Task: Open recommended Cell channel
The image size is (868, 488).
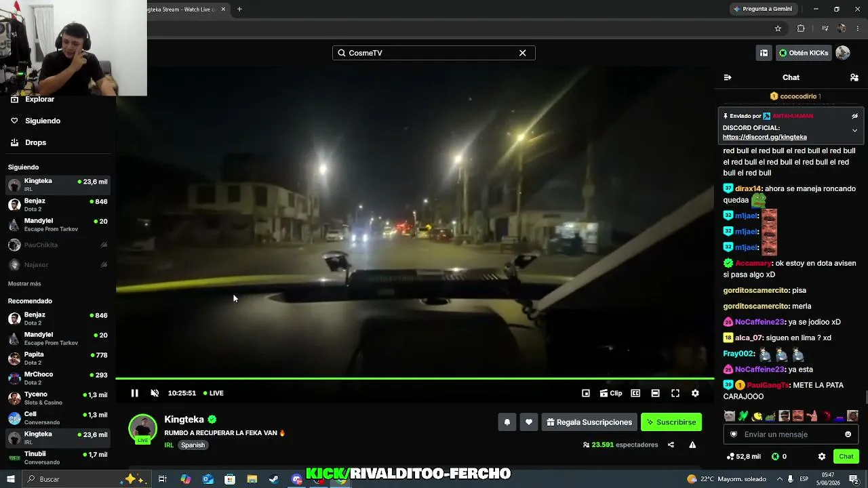Action: (x=58, y=418)
